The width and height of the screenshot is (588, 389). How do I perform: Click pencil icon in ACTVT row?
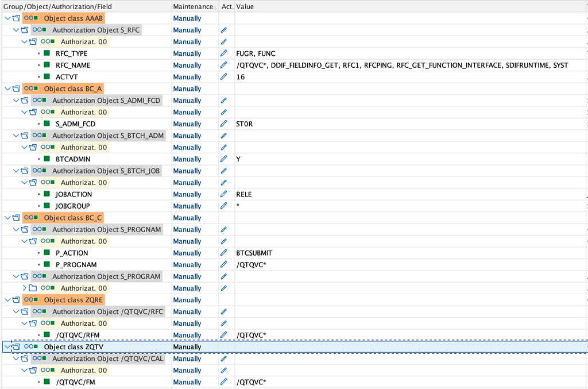tap(224, 76)
